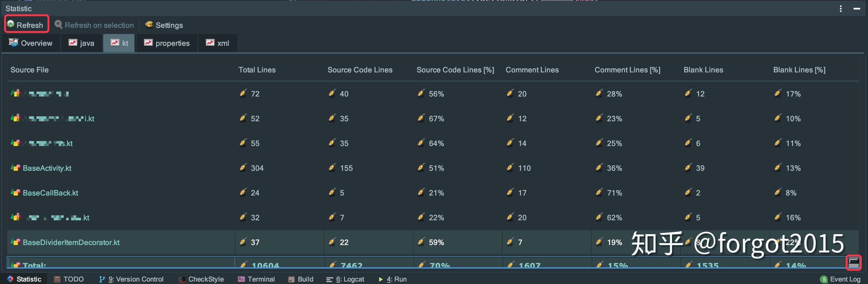This screenshot has height=284, width=868.
Task: Click Refresh on selection
Action: [x=94, y=25]
